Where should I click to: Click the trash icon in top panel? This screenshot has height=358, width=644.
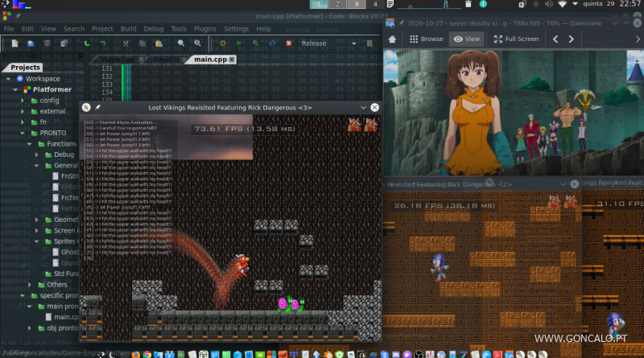(469, 4)
